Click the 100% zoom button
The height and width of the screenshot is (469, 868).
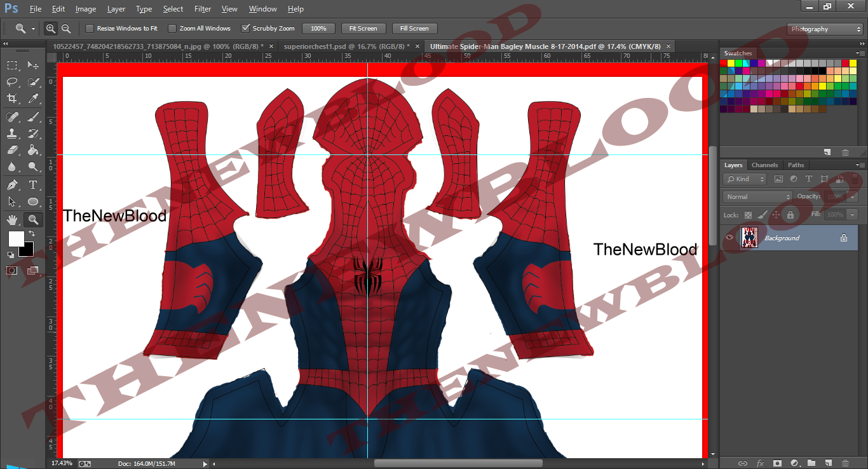pos(318,29)
